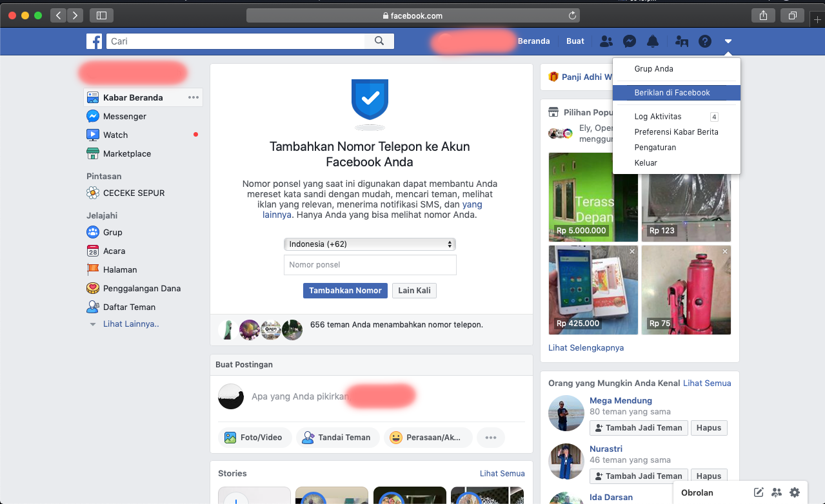
Task: Click the Buat link in top bar
Action: pos(575,41)
